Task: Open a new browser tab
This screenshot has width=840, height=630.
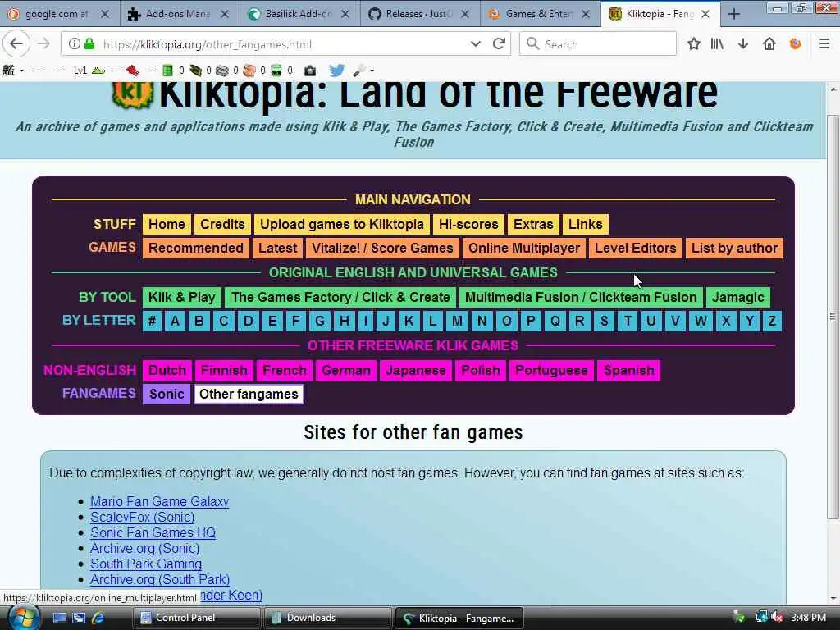Action: pos(734,14)
